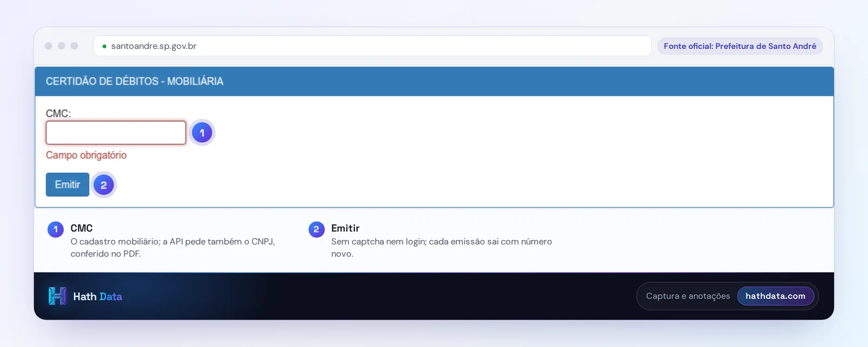Click the santoandre.sp.gov.br address bar
868x347 pixels.
tap(372, 46)
